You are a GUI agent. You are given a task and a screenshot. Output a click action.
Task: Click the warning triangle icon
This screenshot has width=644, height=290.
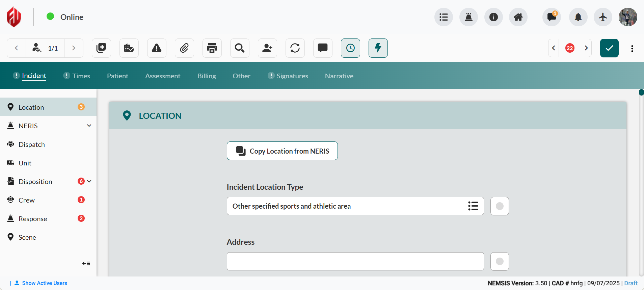click(157, 48)
